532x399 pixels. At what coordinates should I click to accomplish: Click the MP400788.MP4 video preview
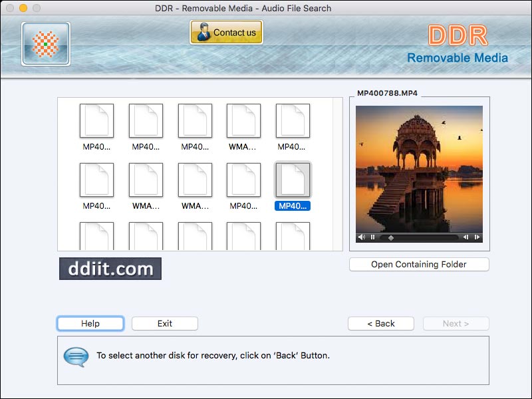(x=419, y=166)
